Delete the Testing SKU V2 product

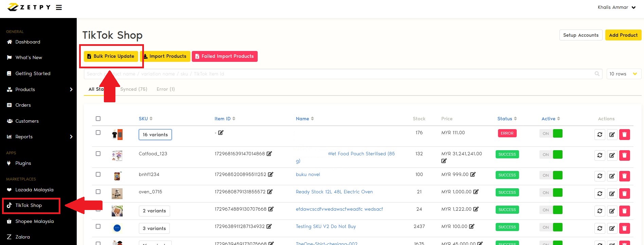click(625, 228)
